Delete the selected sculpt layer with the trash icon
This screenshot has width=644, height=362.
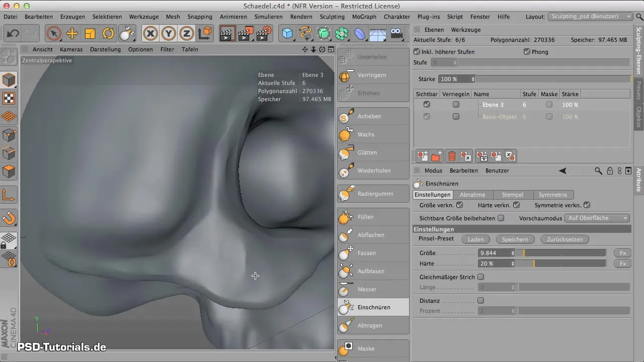[452, 156]
